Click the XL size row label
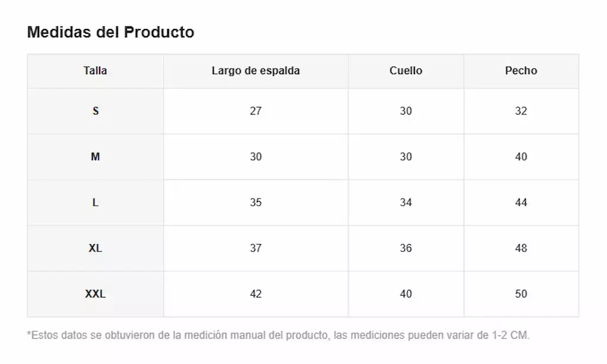Image resolution: width=607 pixels, height=364 pixels. 95,248
